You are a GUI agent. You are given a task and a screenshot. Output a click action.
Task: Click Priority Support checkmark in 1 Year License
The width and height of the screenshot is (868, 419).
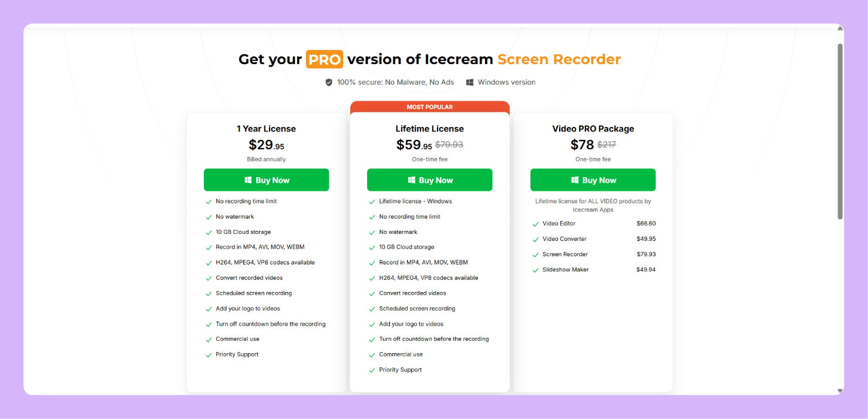[x=208, y=355]
